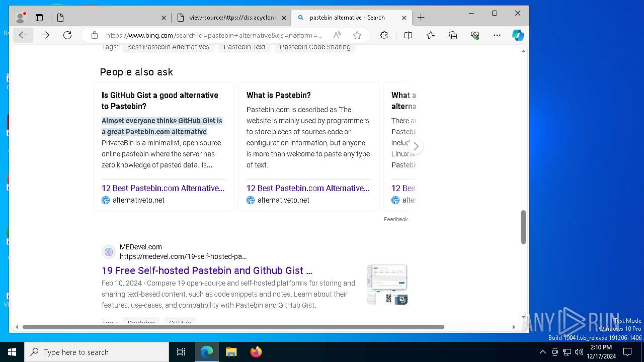644x362 pixels.
Task: Close the pastebin alternative search tab
Action: [x=404, y=18]
